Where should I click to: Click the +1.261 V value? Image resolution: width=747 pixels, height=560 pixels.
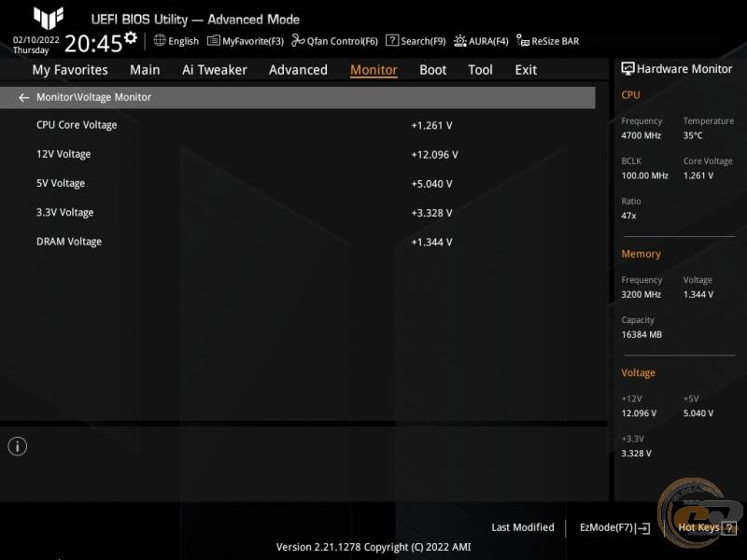[431, 126]
